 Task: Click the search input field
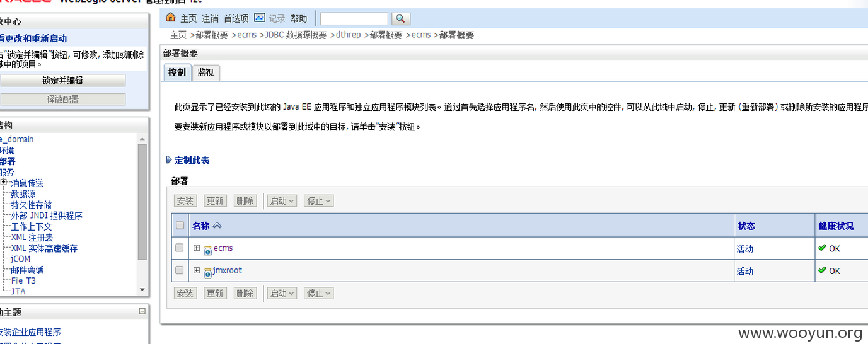pos(354,19)
